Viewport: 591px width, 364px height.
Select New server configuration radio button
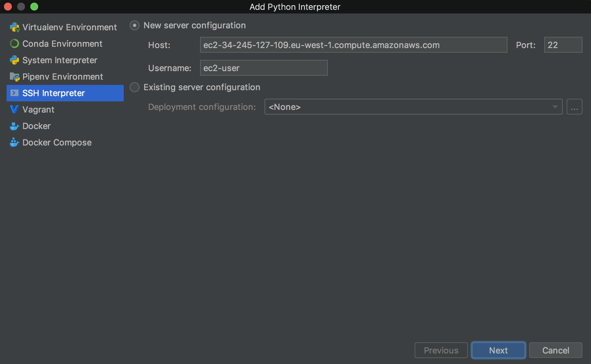click(135, 25)
